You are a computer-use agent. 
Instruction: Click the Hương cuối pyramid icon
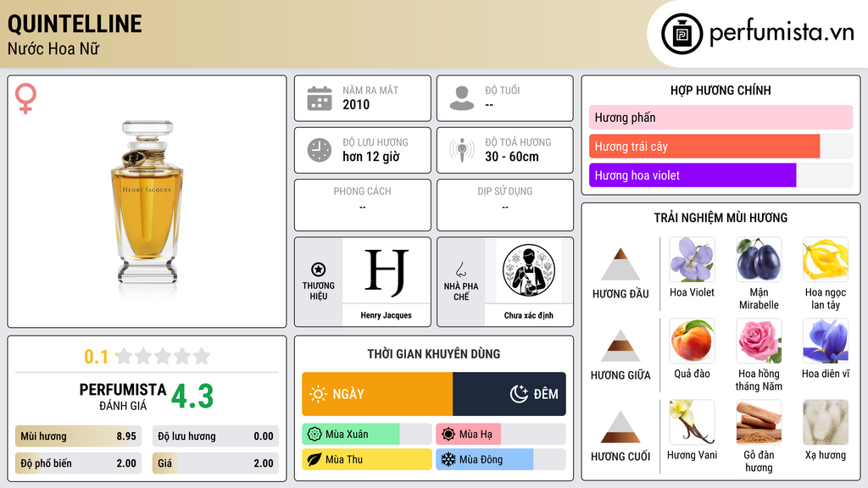coord(620,427)
